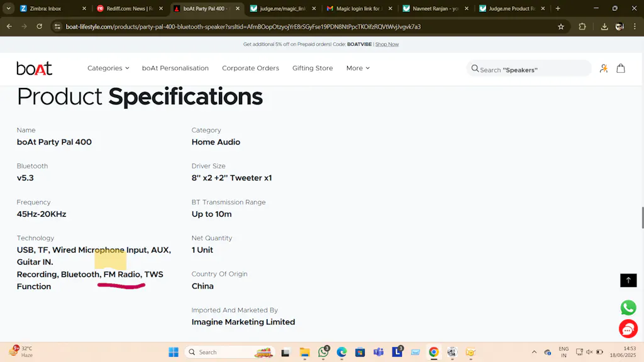The height and width of the screenshot is (362, 644).
Task: Open the tab search dropdown arrow
Action: point(9,9)
